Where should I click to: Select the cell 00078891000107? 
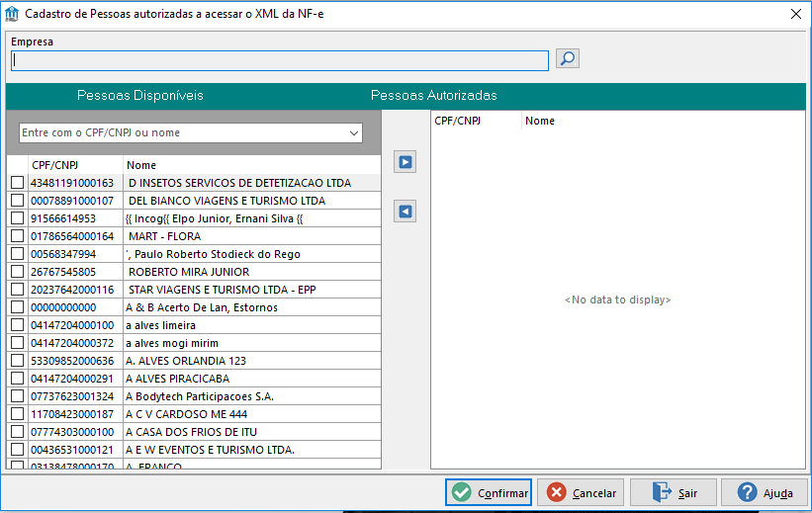coord(75,201)
